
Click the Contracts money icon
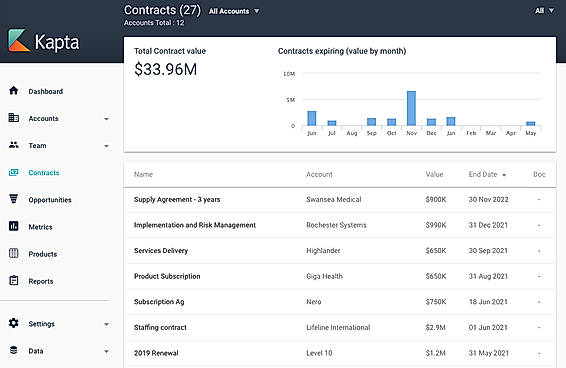(14, 172)
